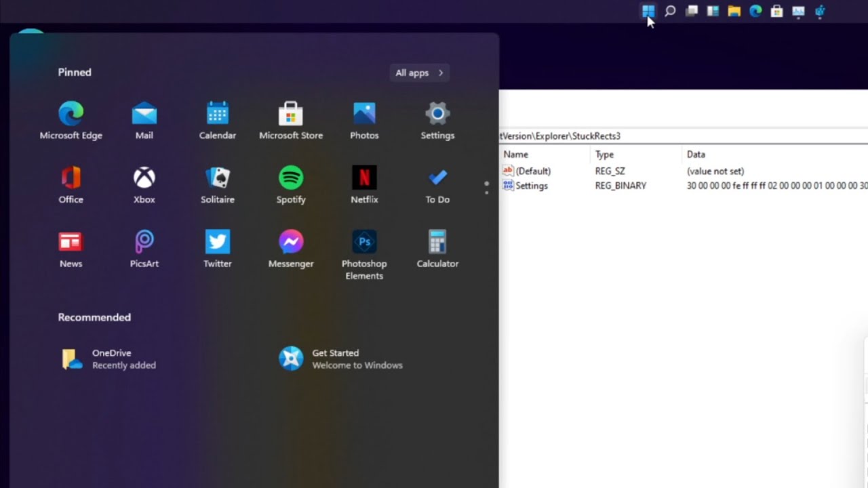Viewport: 868px width, 488px height.
Task: Go to next pinned apps page dots
Action: (486, 188)
